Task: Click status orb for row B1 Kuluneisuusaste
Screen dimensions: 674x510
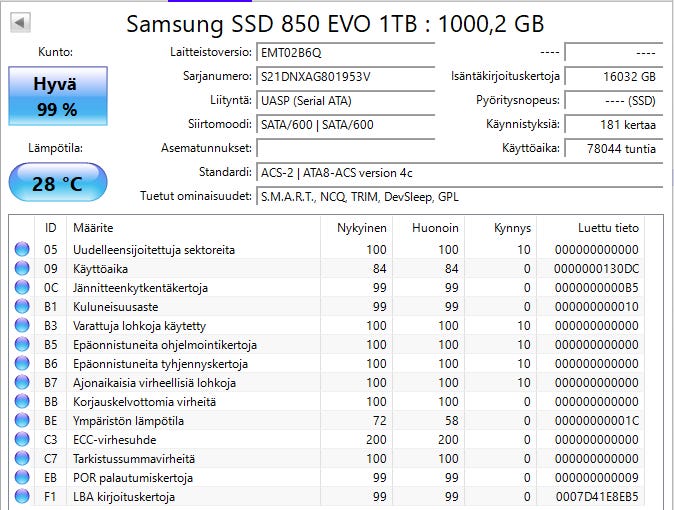Action: (x=22, y=306)
